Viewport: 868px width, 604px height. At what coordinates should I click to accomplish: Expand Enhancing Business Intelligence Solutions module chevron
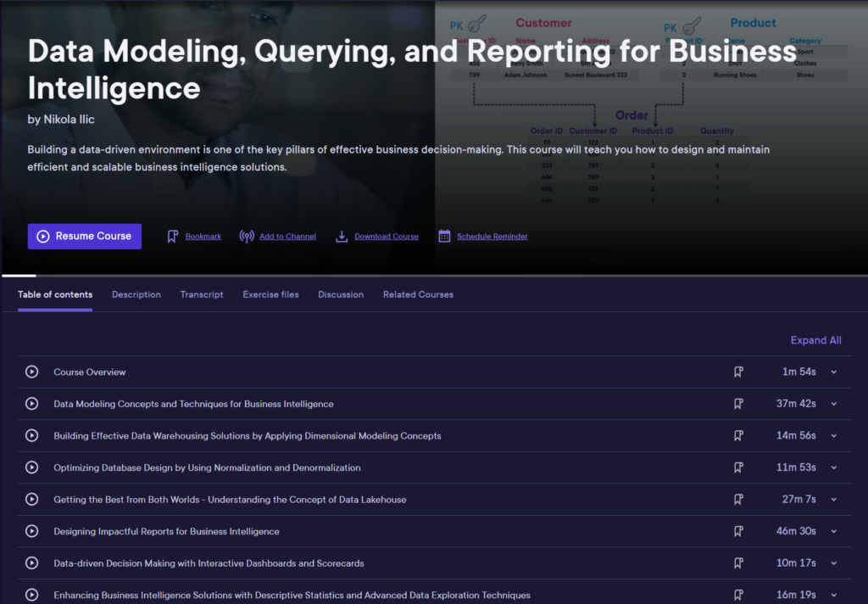834,596
